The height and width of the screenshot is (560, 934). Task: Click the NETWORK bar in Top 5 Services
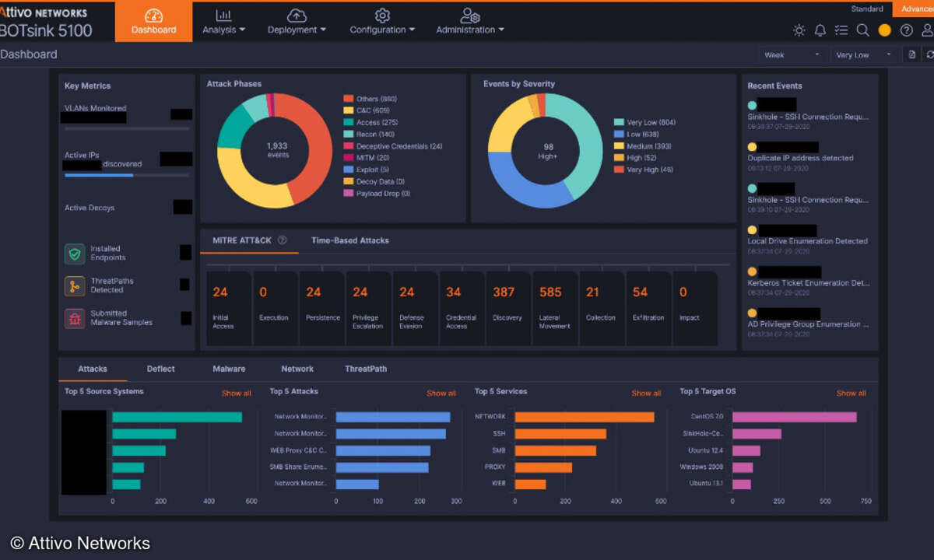(x=585, y=417)
